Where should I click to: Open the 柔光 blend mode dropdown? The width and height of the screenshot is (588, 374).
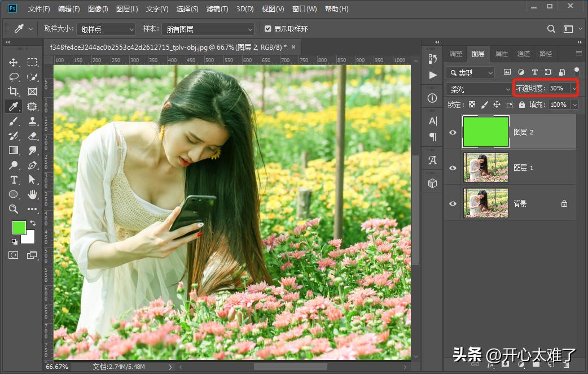tap(478, 89)
